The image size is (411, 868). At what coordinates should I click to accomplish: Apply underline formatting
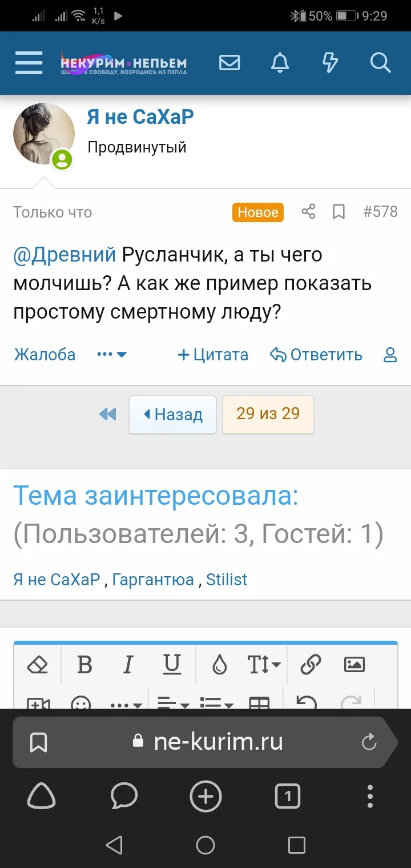click(172, 665)
